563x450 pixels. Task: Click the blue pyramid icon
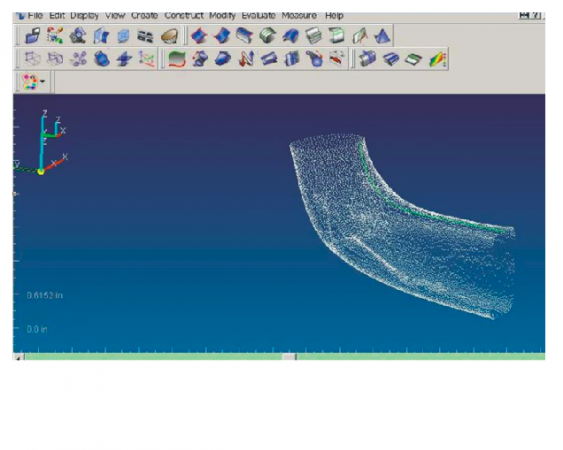(x=382, y=36)
